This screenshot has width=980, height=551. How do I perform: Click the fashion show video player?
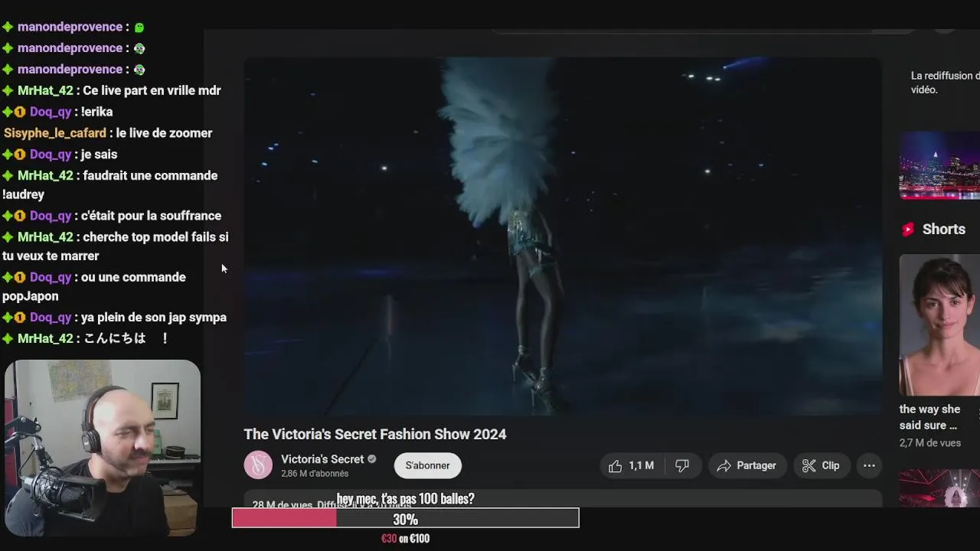(563, 236)
